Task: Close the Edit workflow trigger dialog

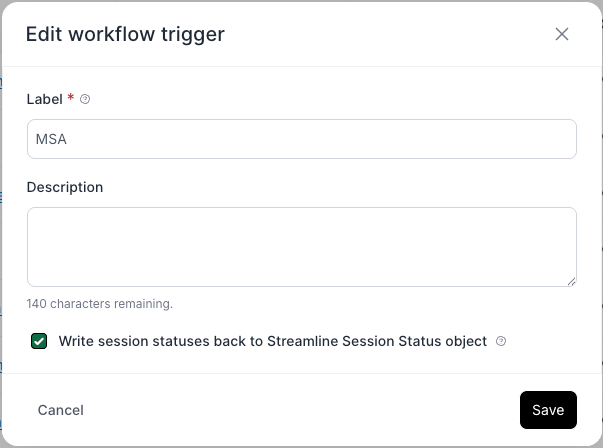Action: (562, 34)
